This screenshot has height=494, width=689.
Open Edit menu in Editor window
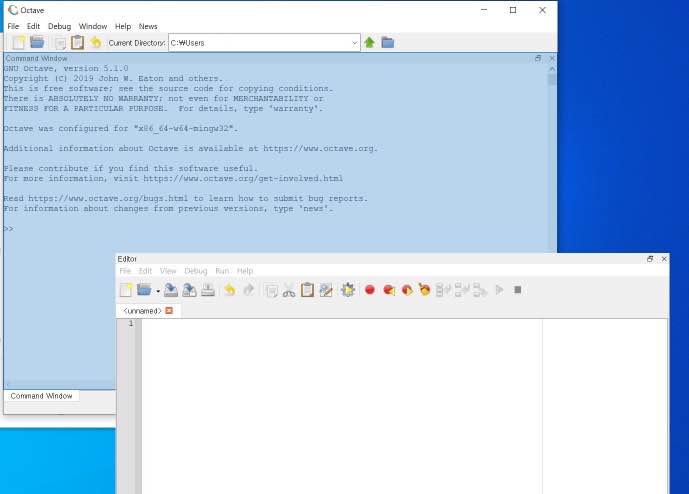145,271
